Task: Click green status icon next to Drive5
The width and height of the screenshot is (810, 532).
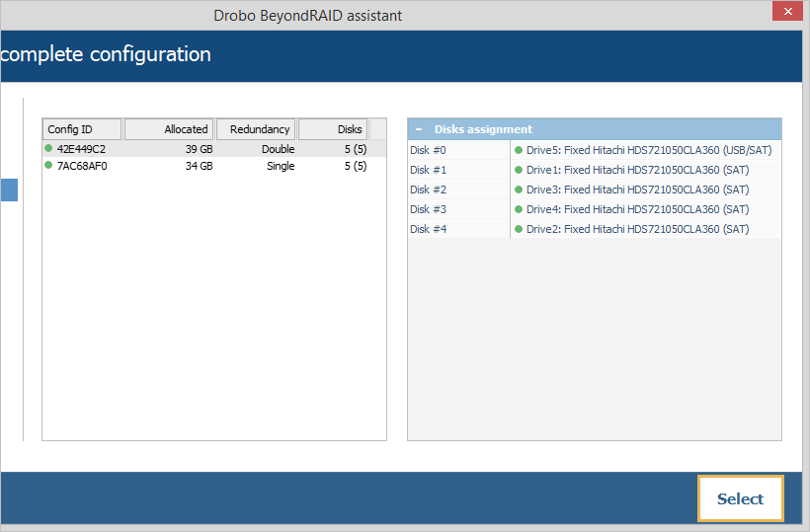Action: (x=519, y=150)
